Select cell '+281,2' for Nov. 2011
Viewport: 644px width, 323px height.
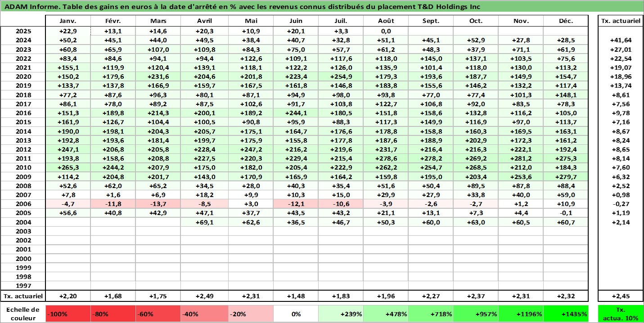[521, 158]
